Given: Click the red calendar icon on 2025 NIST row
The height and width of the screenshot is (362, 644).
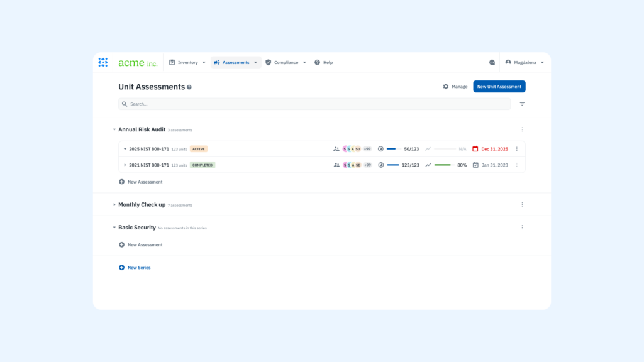Looking at the screenshot, I should pyautogui.click(x=475, y=149).
